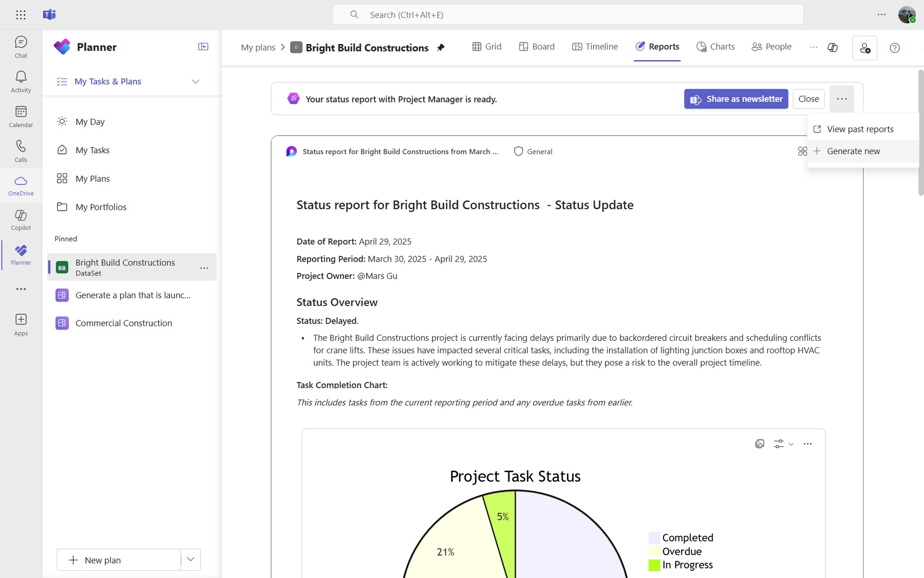Collapse the My Tasks & Plans section
Viewport: 924px width, 578px height.
pos(195,81)
